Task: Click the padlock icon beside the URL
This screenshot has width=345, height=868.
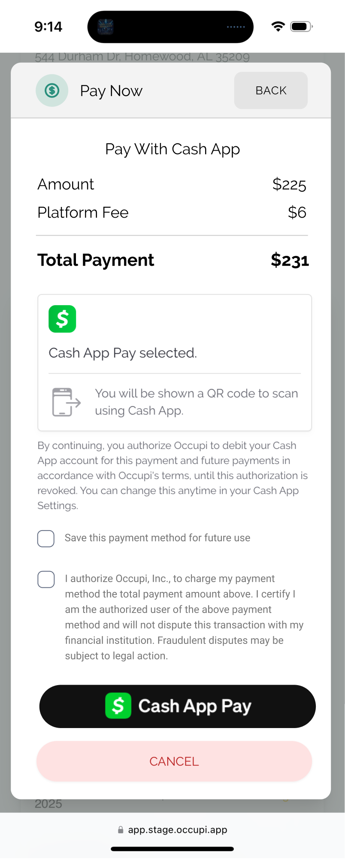Action: (121, 830)
